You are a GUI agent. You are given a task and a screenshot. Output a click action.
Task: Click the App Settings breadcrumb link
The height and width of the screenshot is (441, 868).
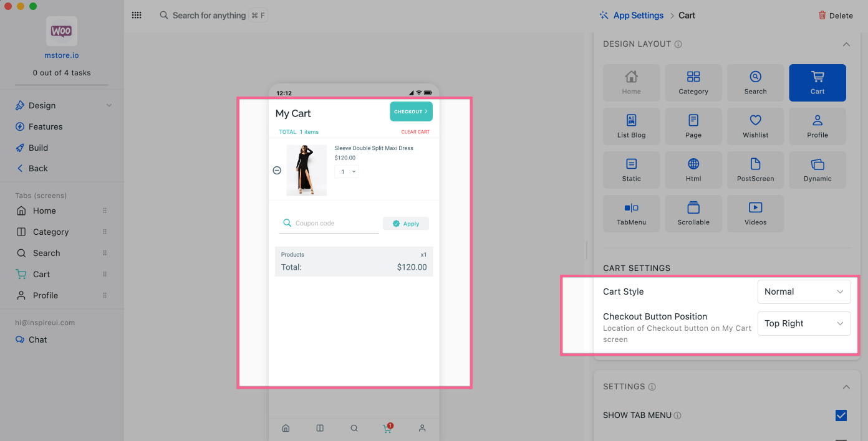[638, 16]
